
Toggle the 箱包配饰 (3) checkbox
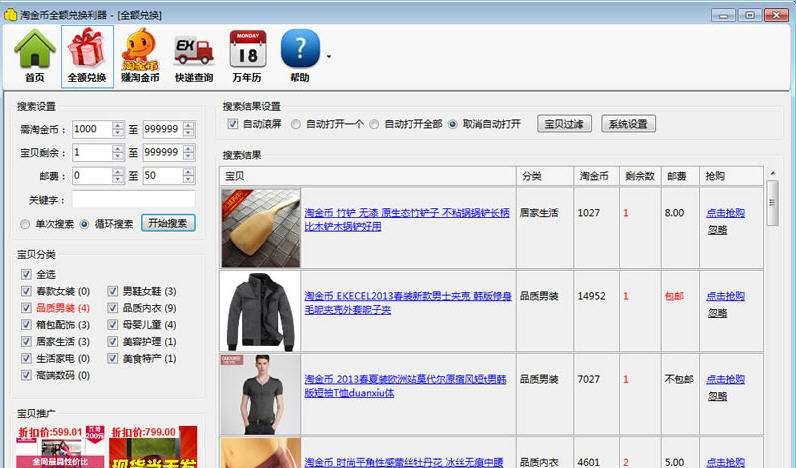tap(26, 325)
